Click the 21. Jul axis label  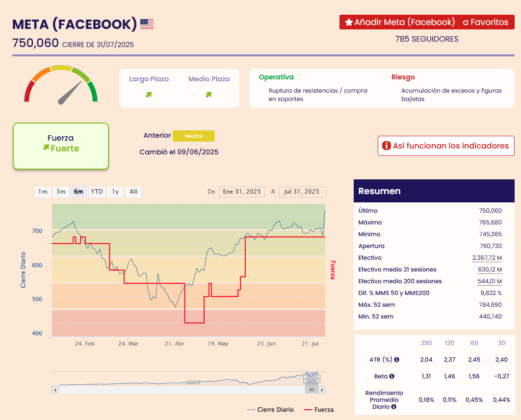click(x=310, y=344)
